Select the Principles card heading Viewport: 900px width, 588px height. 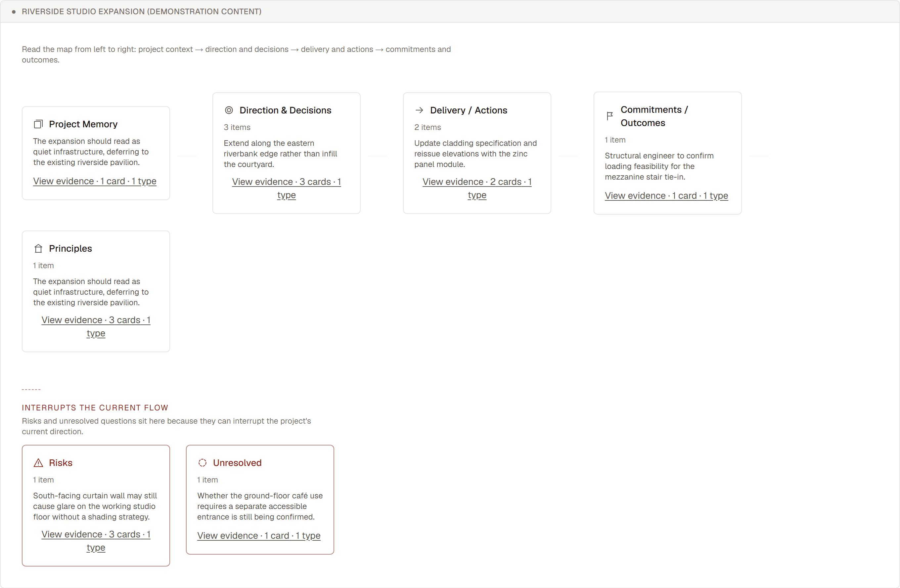70,248
